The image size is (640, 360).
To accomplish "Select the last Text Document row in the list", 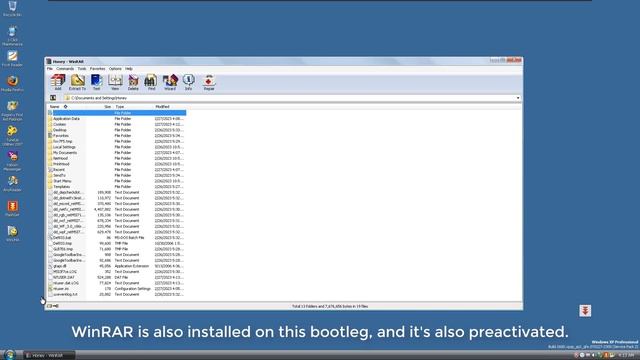I will pyautogui.click(x=117, y=294).
